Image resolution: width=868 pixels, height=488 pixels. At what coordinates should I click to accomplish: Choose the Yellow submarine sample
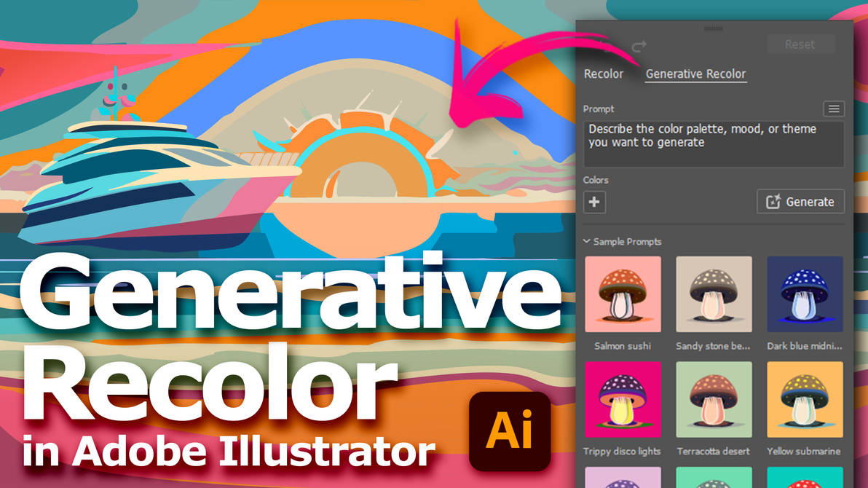click(x=805, y=399)
